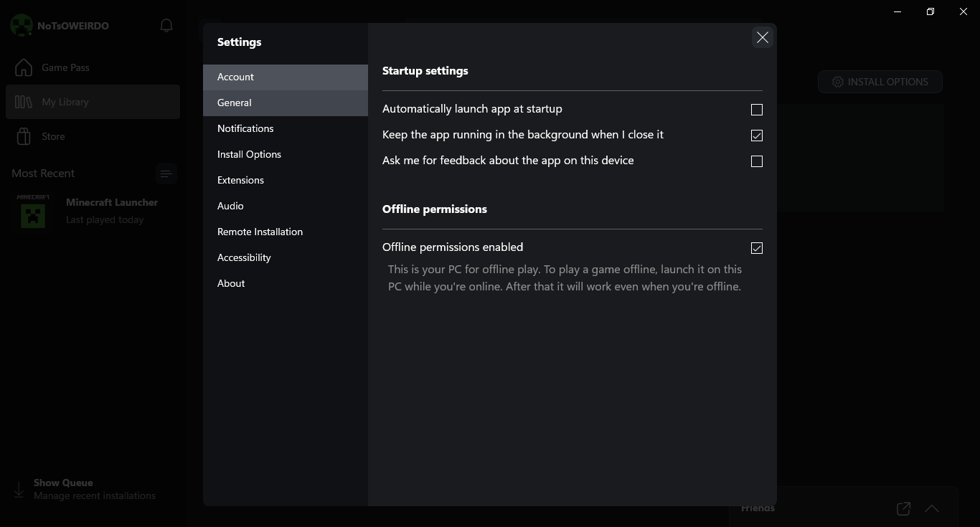980x527 pixels.
Task: Enable ask me for feedback checkbox
Action: pos(756,161)
